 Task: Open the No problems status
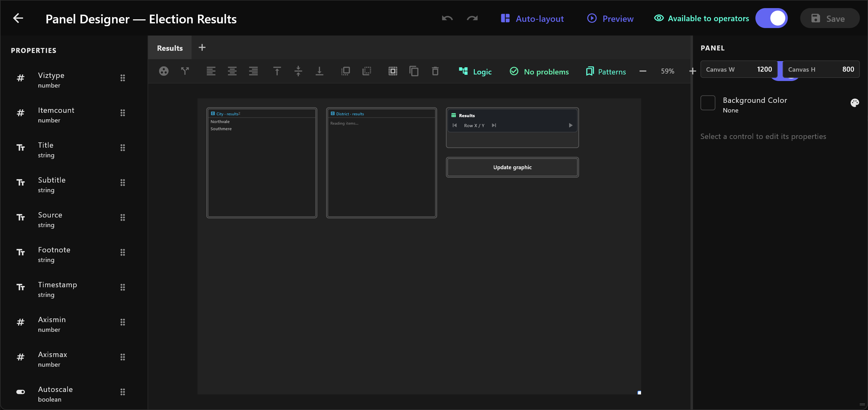click(539, 71)
